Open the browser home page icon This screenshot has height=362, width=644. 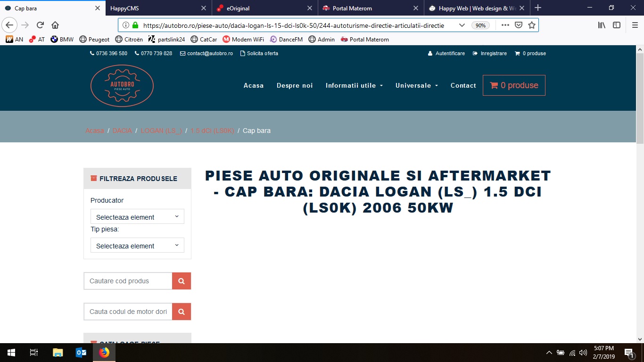55,25
